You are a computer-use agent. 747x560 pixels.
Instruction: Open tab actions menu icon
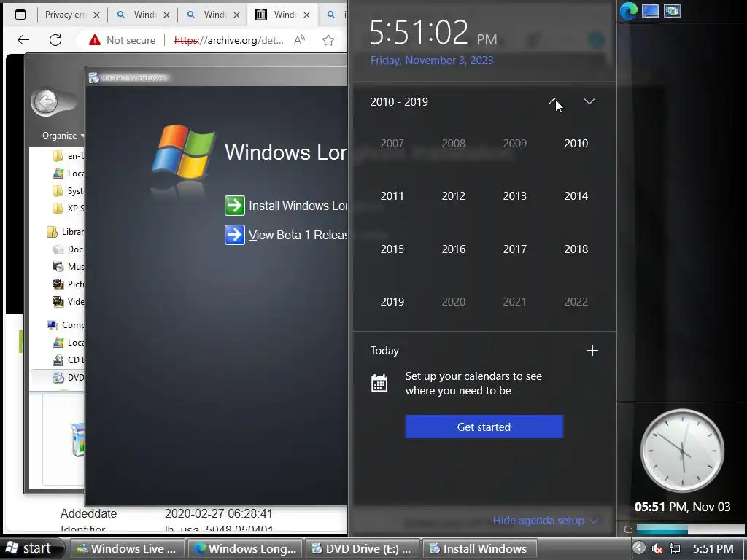[20, 15]
